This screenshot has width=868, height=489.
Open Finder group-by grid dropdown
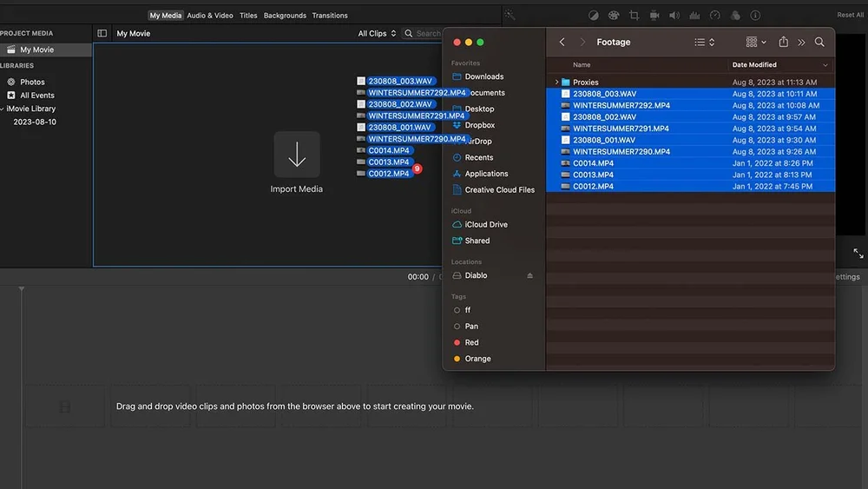pyautogui.click(x=756, y=42)
